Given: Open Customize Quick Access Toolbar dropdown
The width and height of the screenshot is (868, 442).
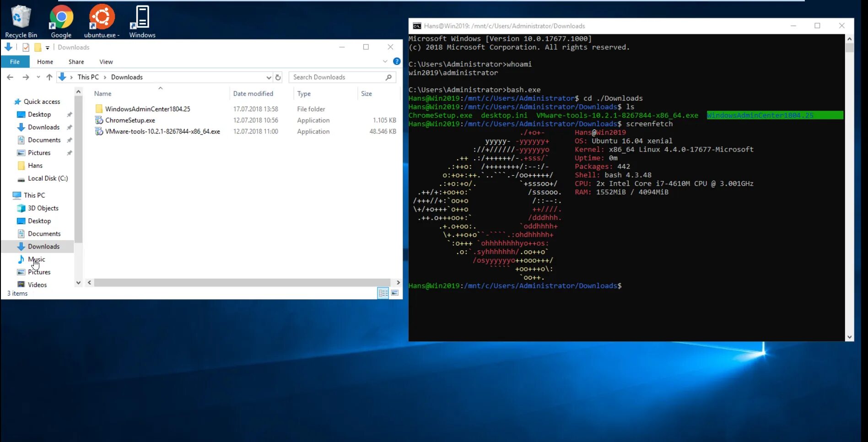Looking at the screenshot, I should point(48,48).
